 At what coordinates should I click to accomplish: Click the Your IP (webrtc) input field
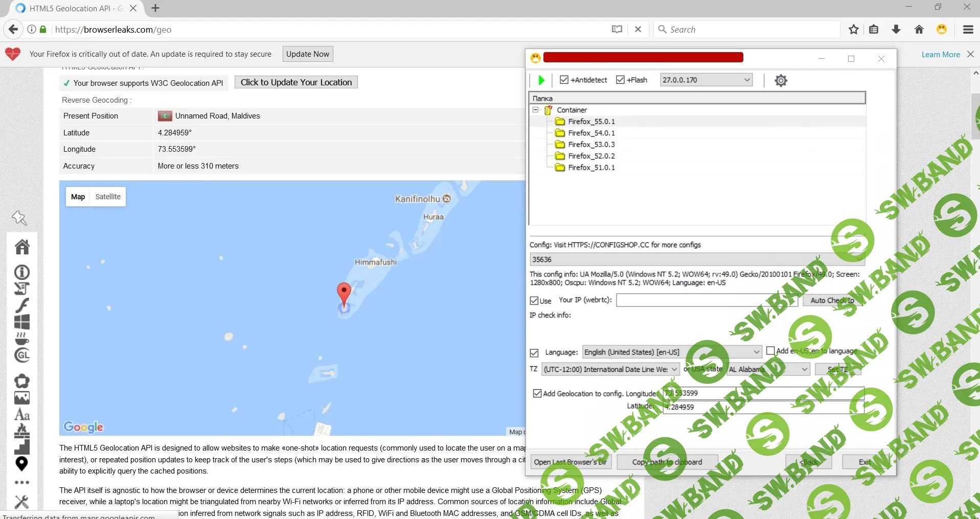coord(706,300)
